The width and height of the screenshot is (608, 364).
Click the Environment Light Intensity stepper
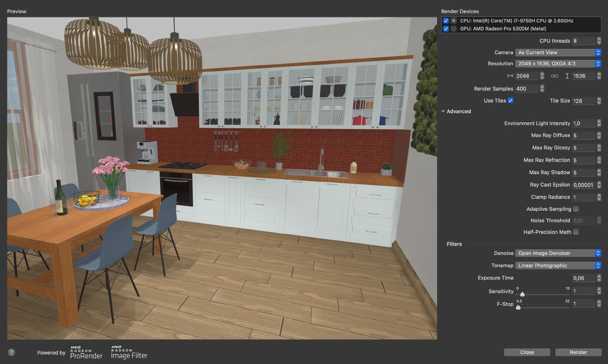599,123
